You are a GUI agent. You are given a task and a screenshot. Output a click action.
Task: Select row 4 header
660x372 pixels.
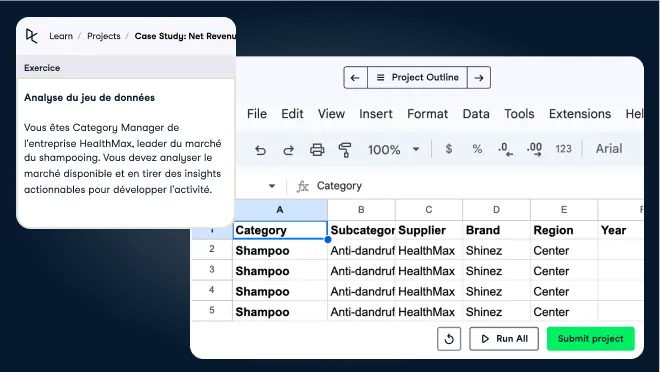tap(212, 290)
